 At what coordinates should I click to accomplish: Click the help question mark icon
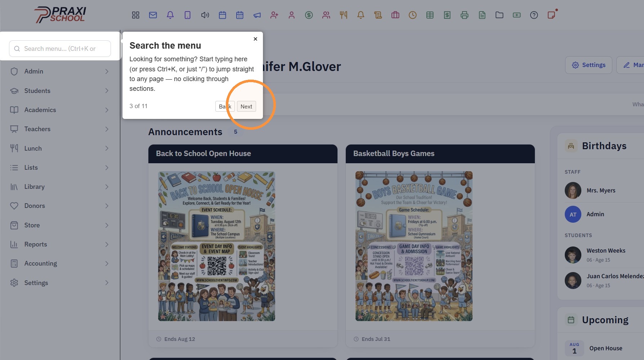(534, 15)
